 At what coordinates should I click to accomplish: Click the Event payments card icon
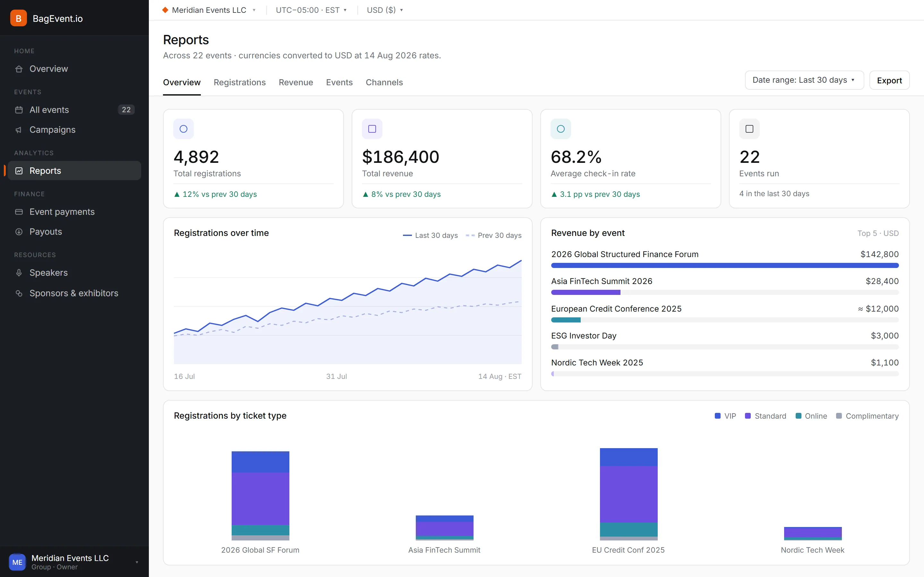(19, 212)
